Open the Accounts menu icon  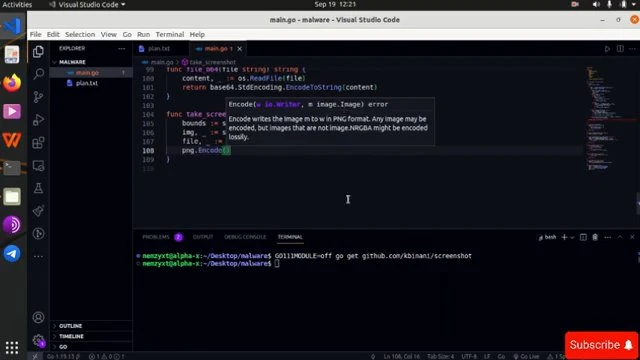pos(38,318)
